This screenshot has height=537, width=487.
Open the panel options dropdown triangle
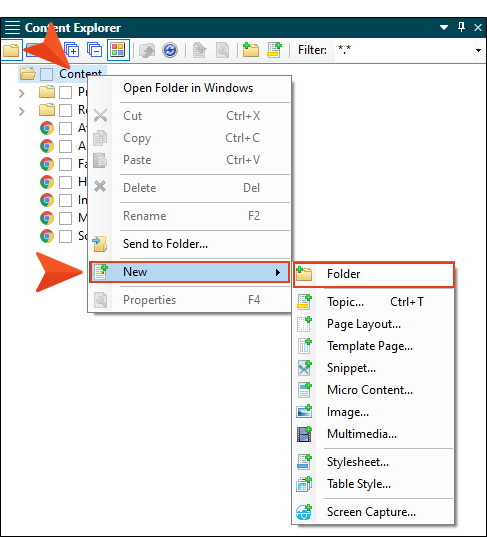coord(444,27)
